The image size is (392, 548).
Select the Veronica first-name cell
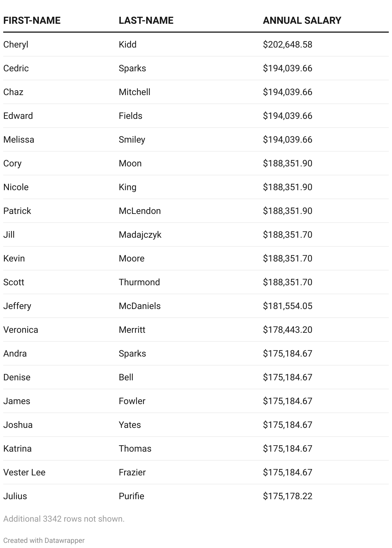click(x=21, y=330)
